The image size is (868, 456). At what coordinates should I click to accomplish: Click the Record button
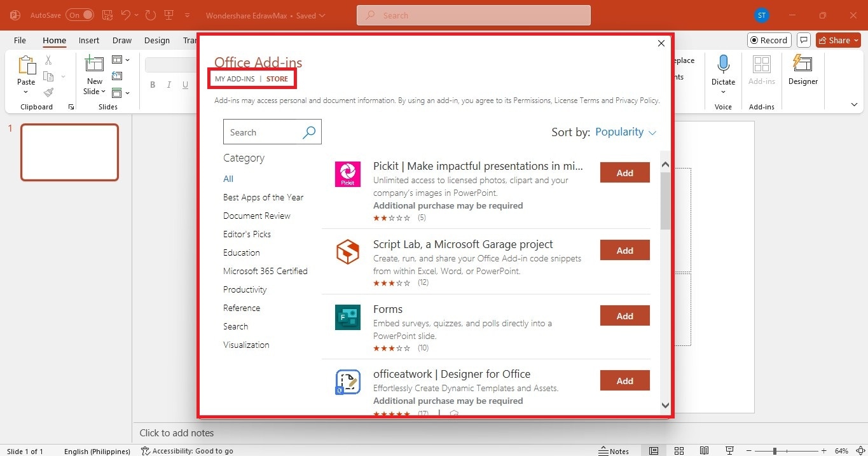769,40
